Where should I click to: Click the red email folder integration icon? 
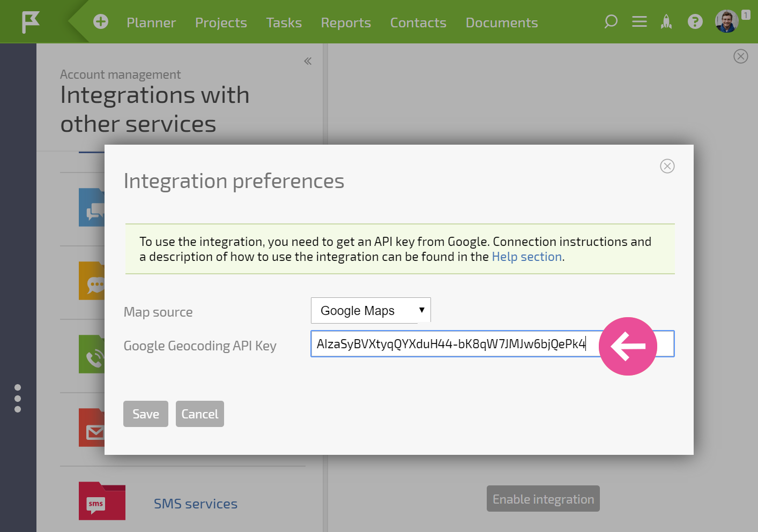pos(92,428)
